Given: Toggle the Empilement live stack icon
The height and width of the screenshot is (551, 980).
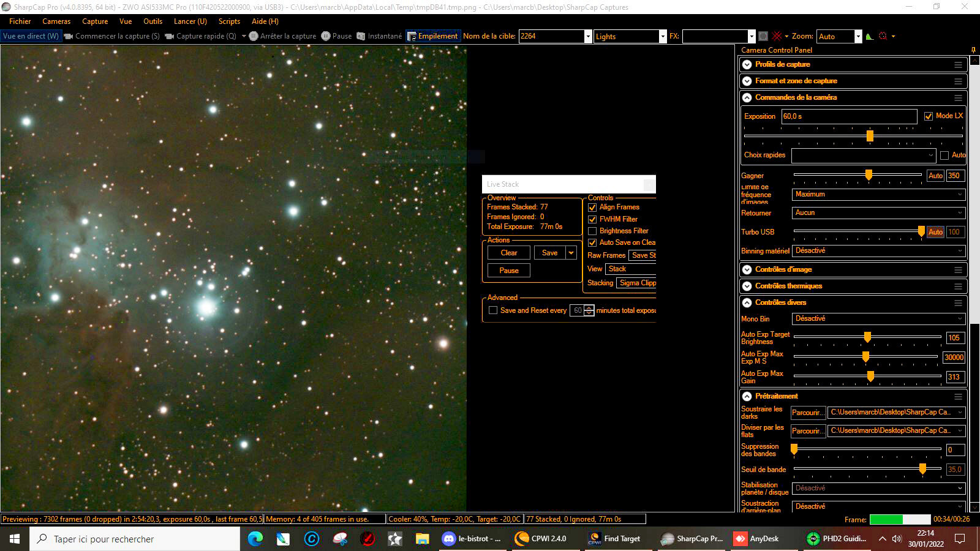Looking at the screenshot, I should coord(412,36).
